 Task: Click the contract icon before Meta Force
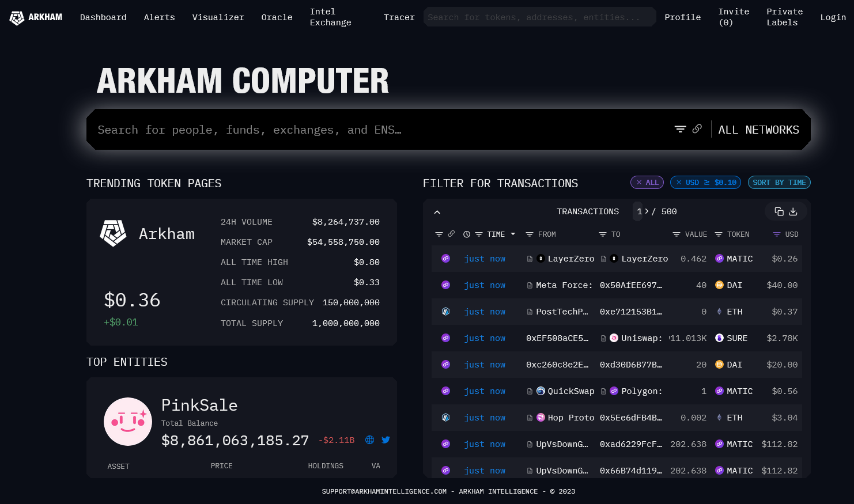(x=530, y=286)
